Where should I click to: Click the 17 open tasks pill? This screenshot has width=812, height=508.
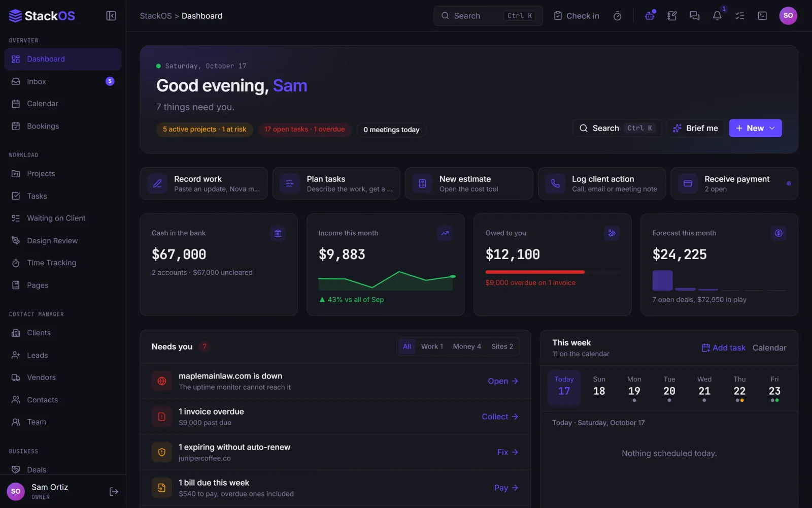click(x=304, y=130)
